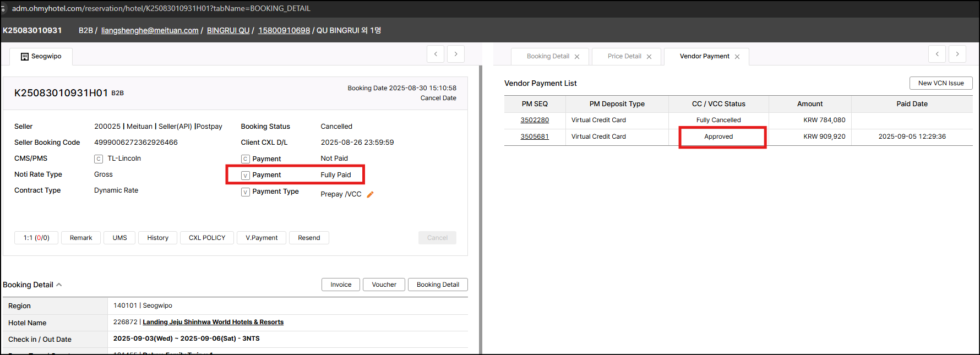Click the right arrow beside the Seogwipo tab
This screenshot has width=980, height=355.
click(x=456, y=54)
